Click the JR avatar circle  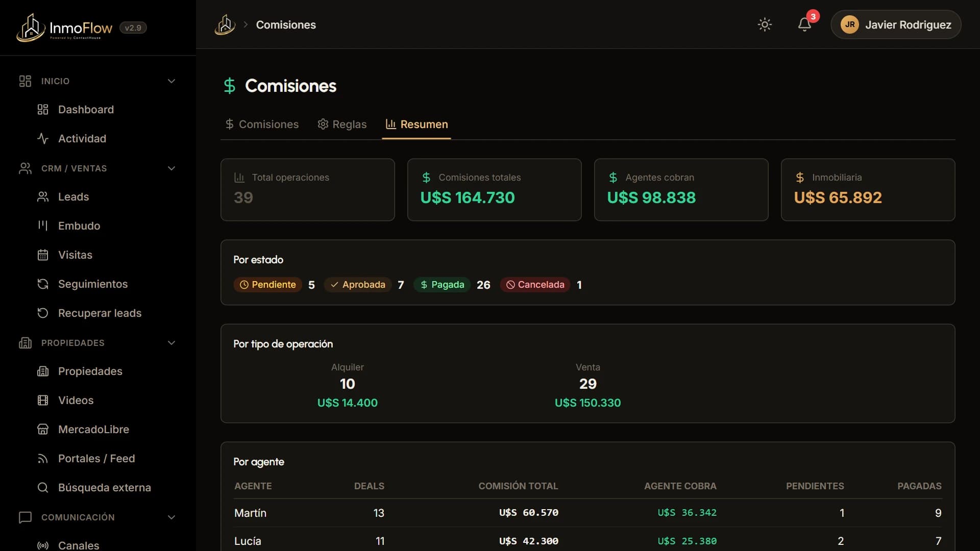[850, 24]
